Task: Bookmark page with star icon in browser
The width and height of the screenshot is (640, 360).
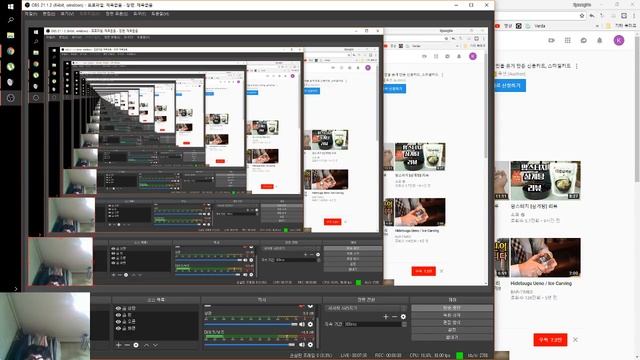Action: 582,16
